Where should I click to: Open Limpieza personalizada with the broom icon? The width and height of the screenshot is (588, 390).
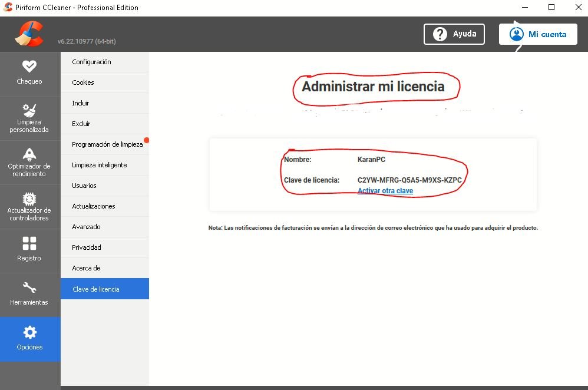[30, 108]
